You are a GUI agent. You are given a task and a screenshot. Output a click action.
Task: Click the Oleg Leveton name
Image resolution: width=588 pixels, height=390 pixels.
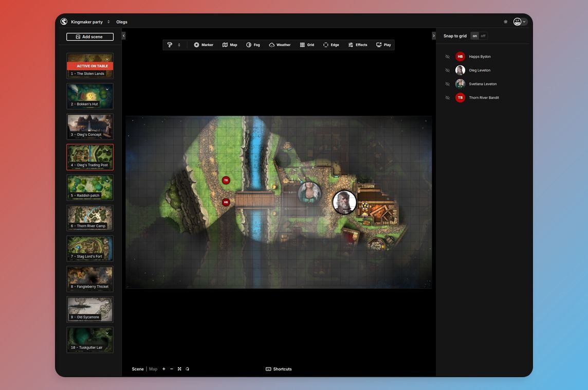480,70
